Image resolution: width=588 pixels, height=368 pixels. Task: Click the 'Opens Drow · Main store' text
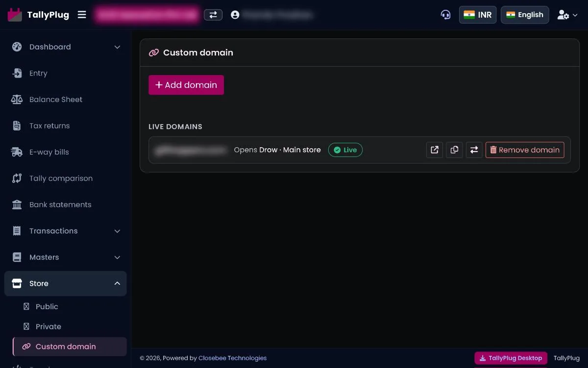click(x=277, y=150)
